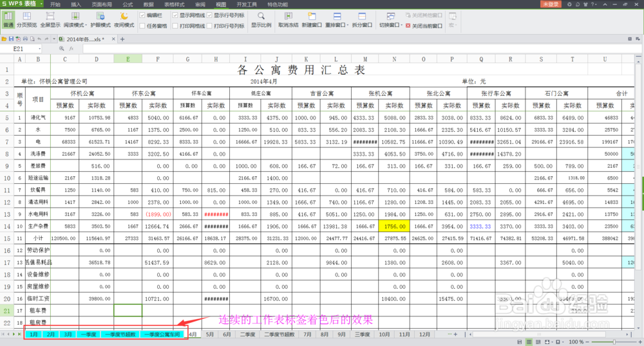644x346 pixels.
Task: Toggle Show Row/Column Headers (显示行号列标)
Action: pos(209,15)
